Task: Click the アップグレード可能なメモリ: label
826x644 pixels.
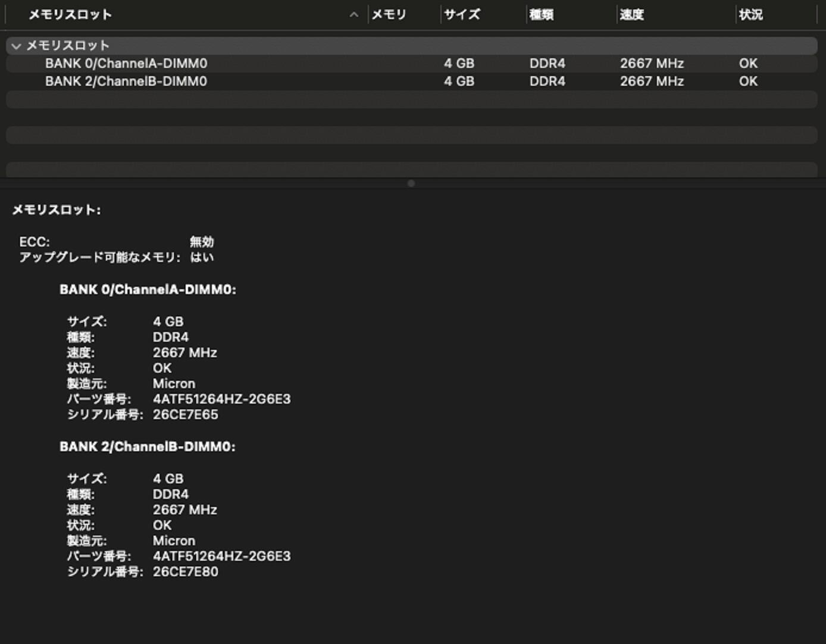Action: (99, 257)
